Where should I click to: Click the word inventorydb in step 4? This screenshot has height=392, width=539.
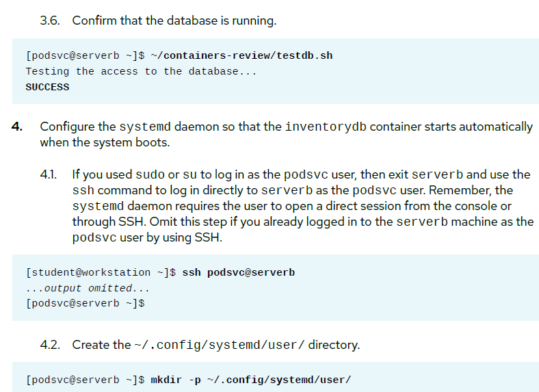(x=326, y=127)
